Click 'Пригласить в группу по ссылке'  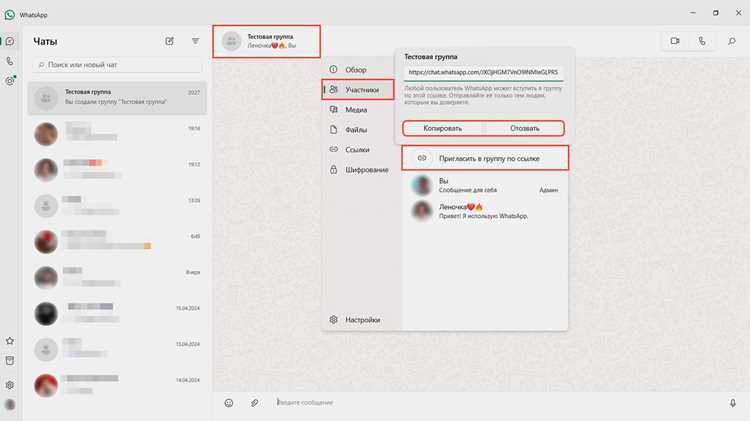[x=485, y=158]
